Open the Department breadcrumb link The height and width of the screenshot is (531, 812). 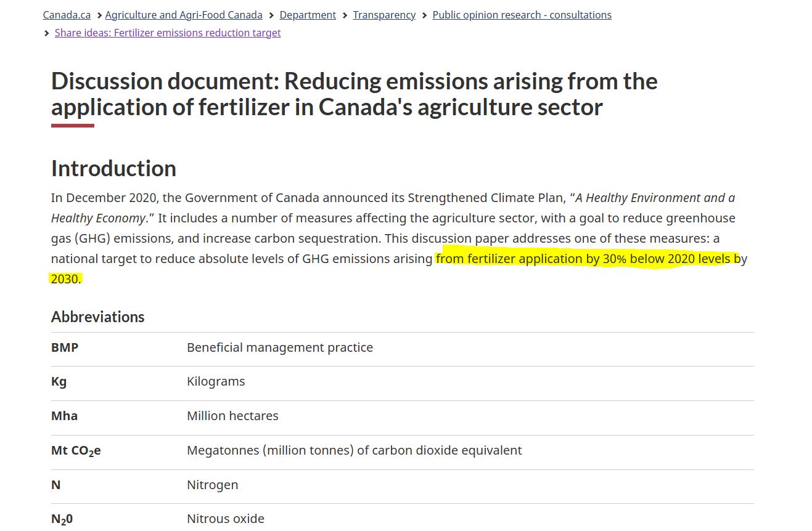[x=308, y=15]
